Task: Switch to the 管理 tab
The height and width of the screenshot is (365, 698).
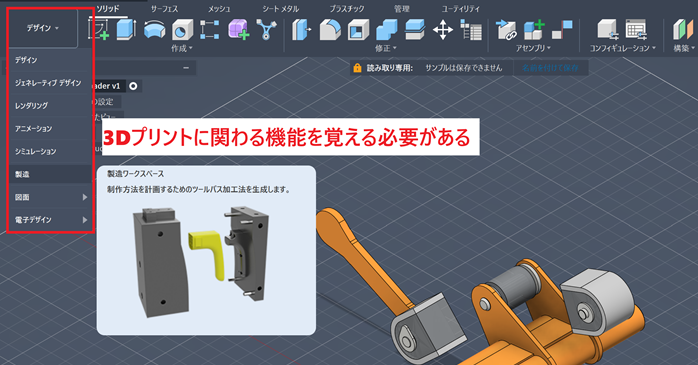Action: tap(402, 9)
